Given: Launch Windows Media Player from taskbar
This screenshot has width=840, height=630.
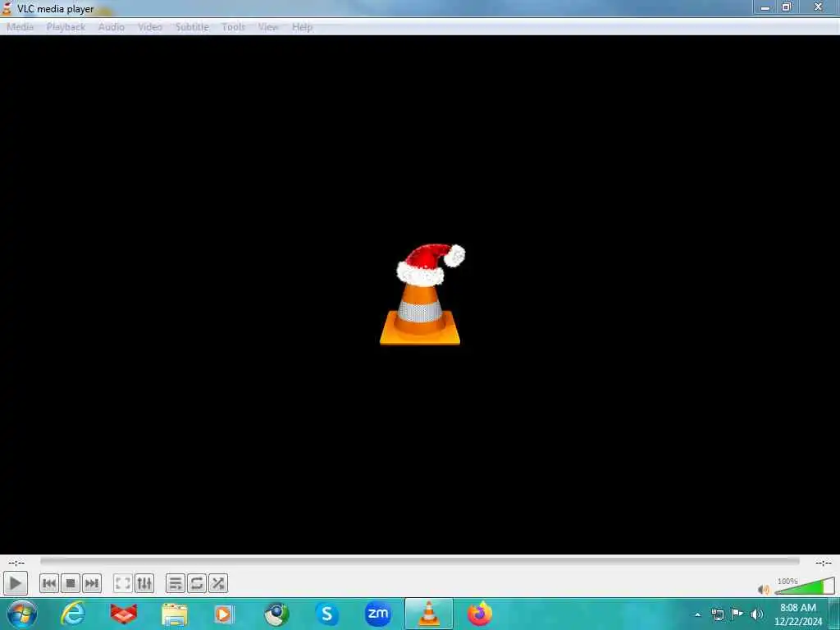Looking at the screenshot, I should pos(224,614).
